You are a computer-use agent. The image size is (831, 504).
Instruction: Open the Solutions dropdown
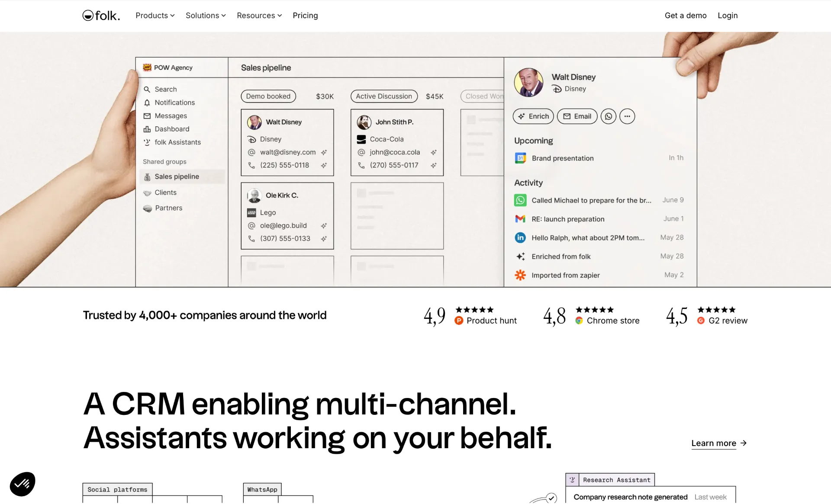pyautogui.click(x=205, y=16)
